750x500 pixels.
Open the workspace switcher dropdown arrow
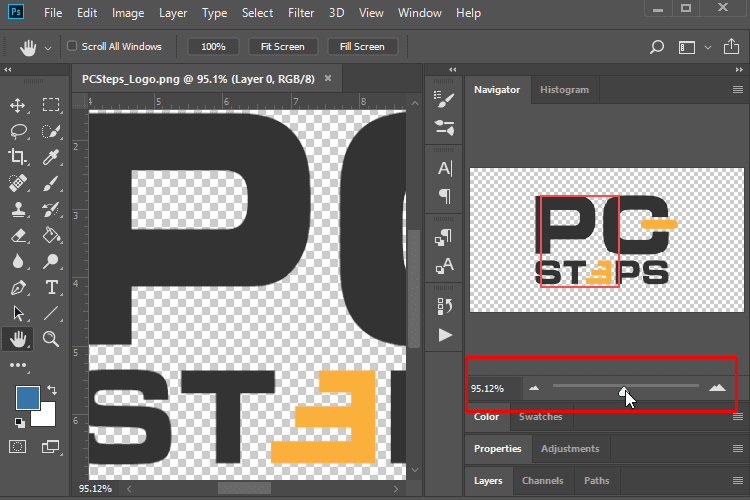708,47
